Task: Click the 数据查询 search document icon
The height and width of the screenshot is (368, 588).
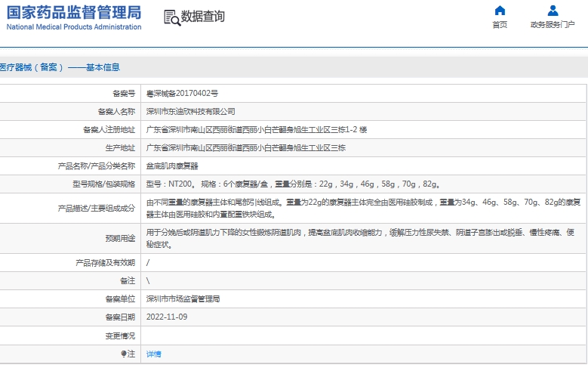Action: pos(172,17)
